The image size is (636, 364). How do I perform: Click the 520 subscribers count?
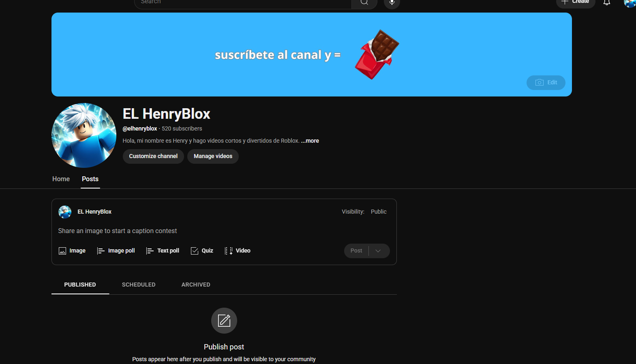tap(182, 128)
